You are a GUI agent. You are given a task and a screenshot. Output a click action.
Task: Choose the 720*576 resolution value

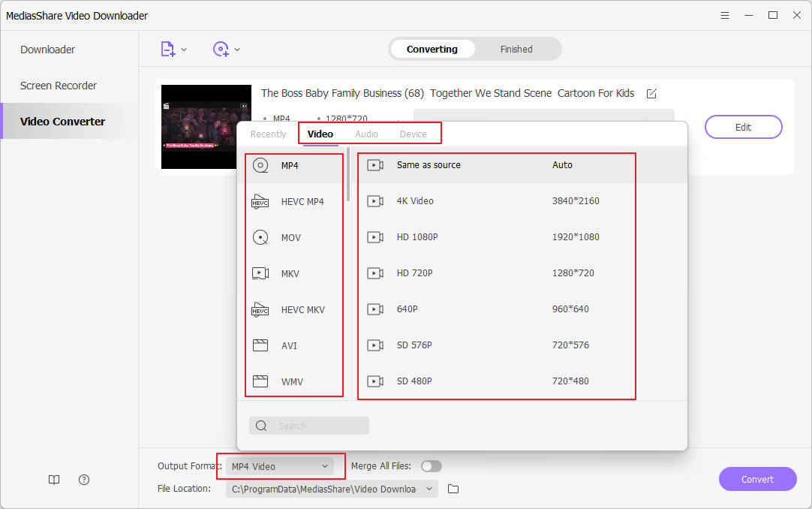click(570, 345)
